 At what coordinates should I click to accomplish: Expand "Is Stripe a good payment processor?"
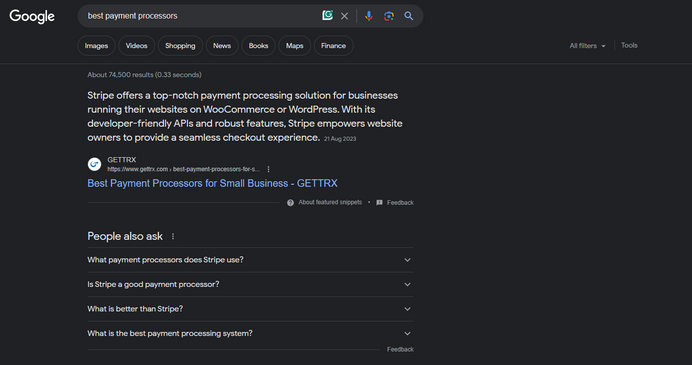pyautogui.click(x=250, y=284)
